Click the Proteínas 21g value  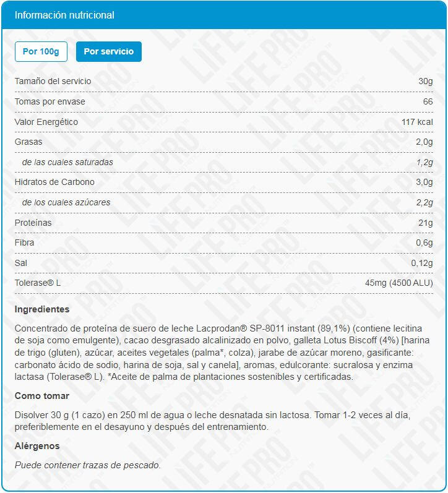tap(425, 223)
